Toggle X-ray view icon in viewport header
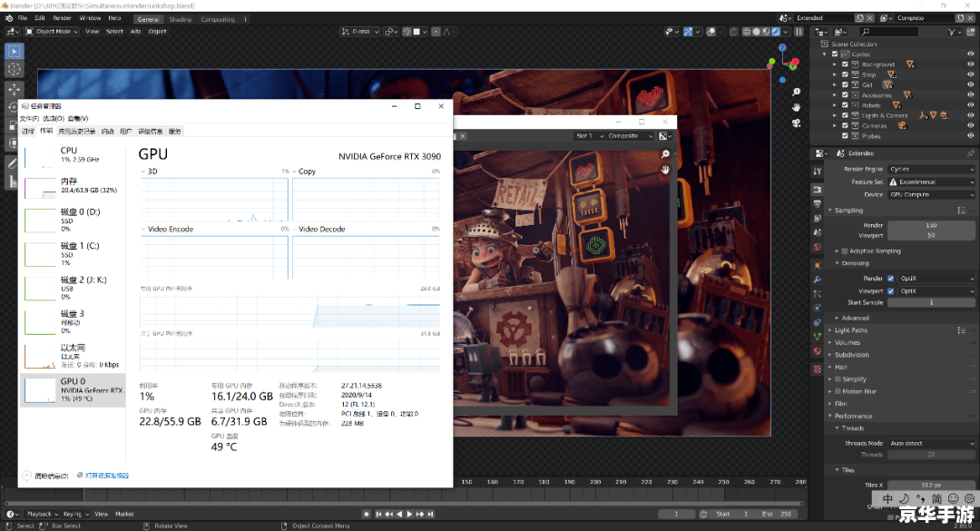The width and height of the screenshot is (980, 531). click(x=734, y=31)
